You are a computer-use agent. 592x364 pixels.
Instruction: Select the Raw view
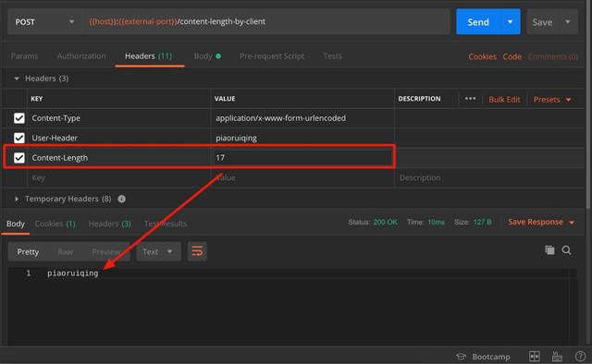click(65, 252)
